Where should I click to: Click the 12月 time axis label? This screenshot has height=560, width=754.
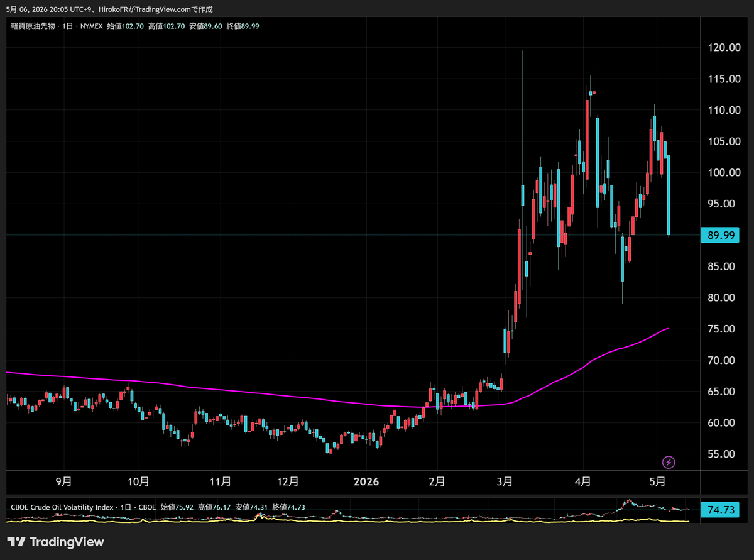[x=287, y=482]
